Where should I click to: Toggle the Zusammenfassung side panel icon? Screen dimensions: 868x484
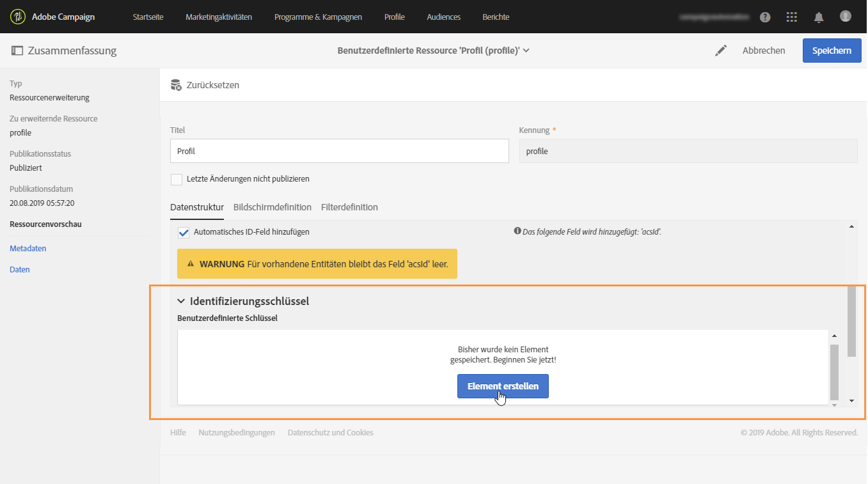(17, 51)
